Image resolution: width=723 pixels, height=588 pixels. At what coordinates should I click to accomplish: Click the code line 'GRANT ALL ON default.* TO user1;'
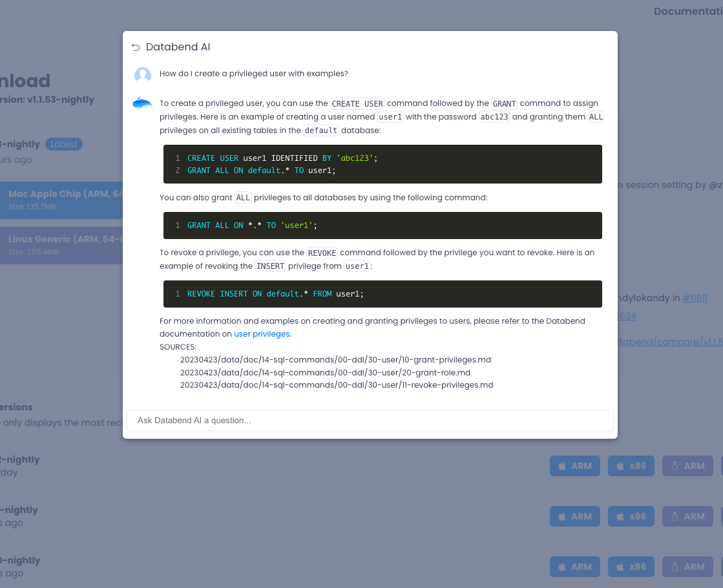[262, 171]
